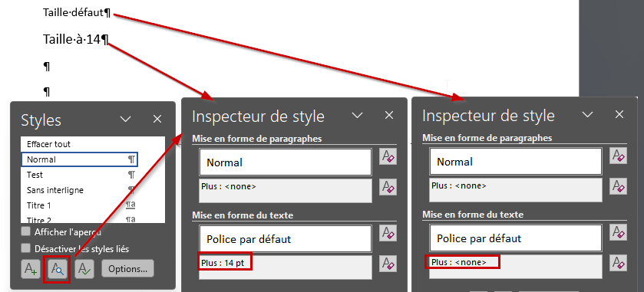Clear paragraph style Normal in right Inspecteur
Image resolution: width=644 pixels, height=292 pixels.
tap(619, 156)
